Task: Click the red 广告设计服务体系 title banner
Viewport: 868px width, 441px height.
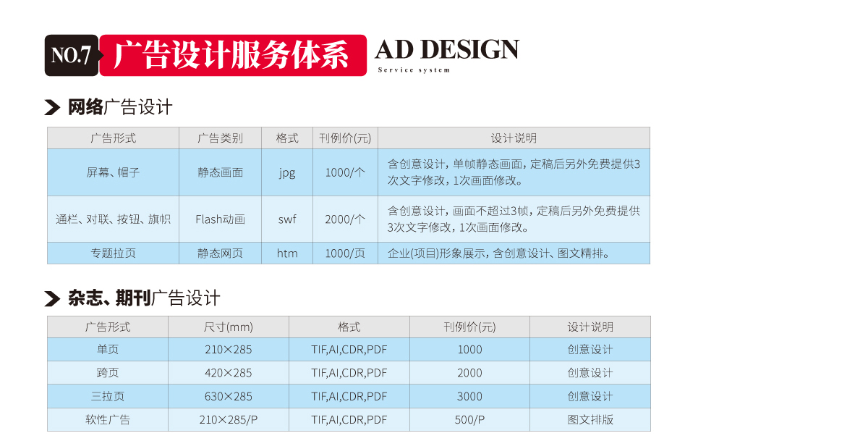Action: [x=232, y=55]
